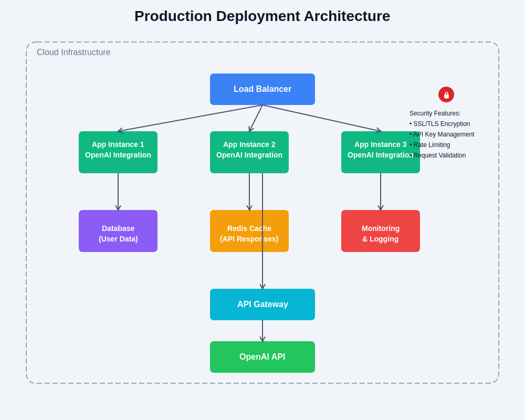The height and width of the screenshot is (420, 525).
Task: Click the Production Deployment Architecture title
Action: pyautogui.click(x=262, y=16)
